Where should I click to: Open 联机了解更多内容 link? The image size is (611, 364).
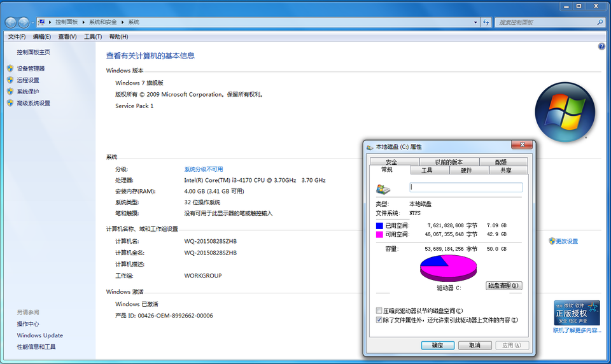[x=577, y=330]
